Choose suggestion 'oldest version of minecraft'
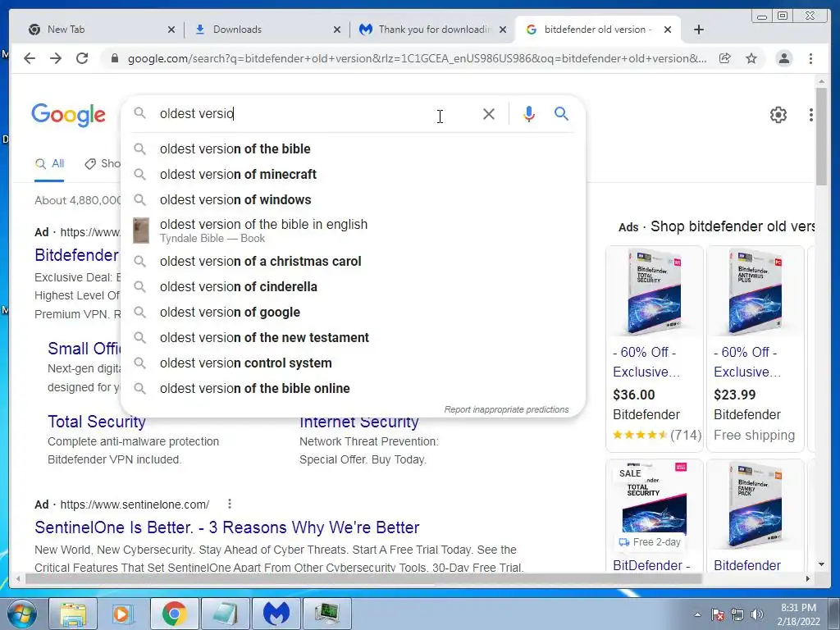Image resolution: width=840 pixels, height=630 pixels. 354,174
